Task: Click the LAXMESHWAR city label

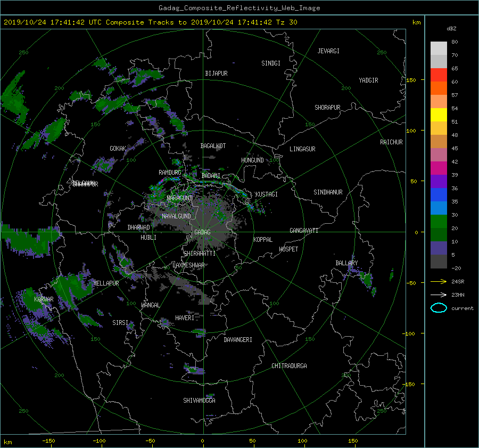Action: tap(188, 265)
